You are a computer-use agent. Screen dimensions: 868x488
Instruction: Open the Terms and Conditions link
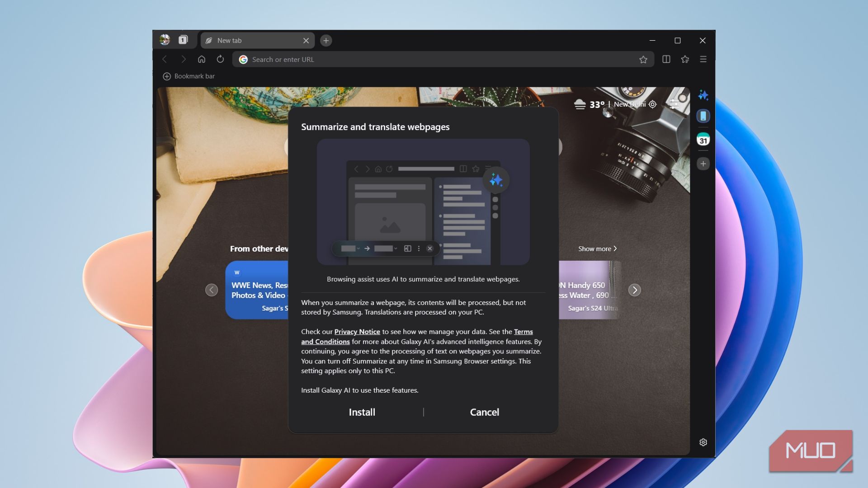(x=325, y=342)
